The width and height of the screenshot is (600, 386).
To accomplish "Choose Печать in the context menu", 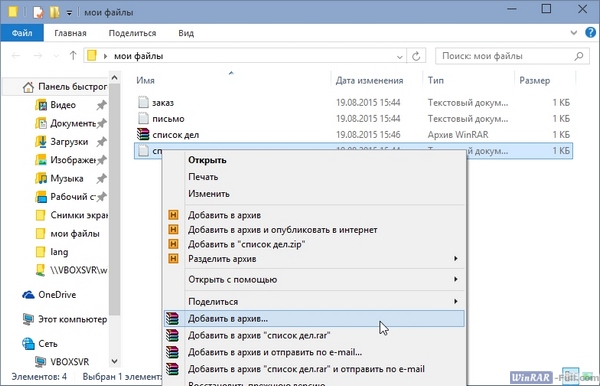I will 314,177.
